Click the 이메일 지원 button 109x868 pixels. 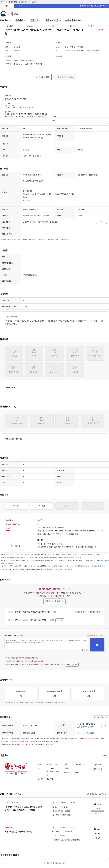[16, 546]
